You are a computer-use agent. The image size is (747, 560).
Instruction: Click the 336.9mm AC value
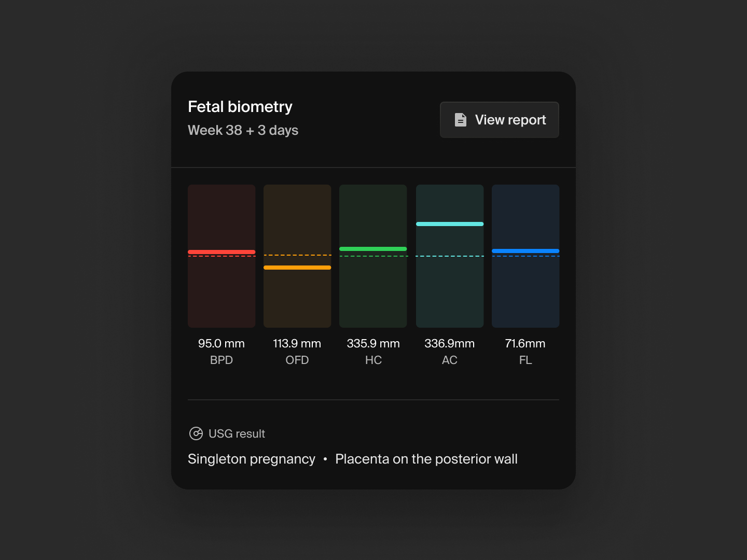[450, 343]
